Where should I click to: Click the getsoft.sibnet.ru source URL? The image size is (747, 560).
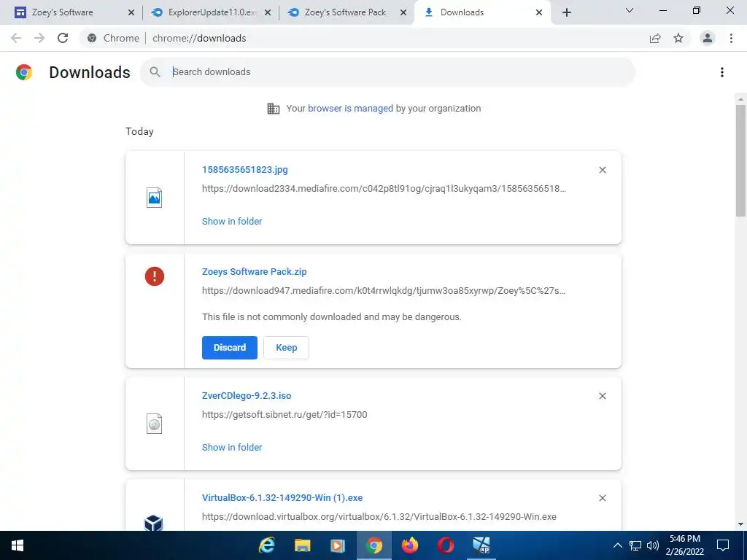(285, 415)
